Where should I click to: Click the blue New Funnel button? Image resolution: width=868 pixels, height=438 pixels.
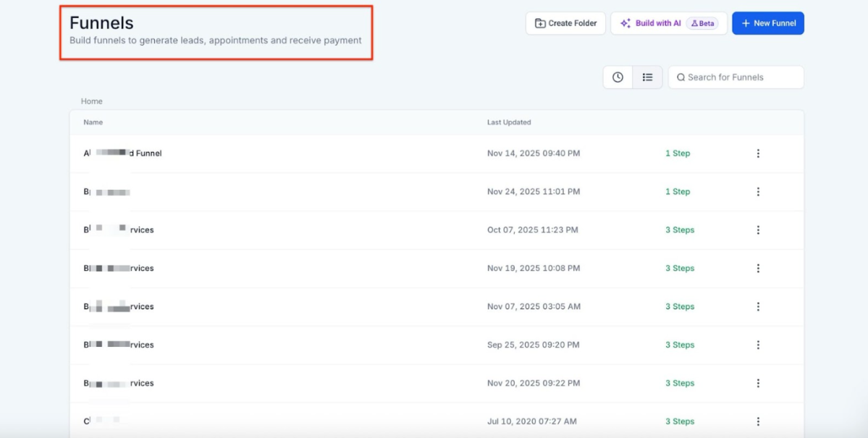(x=767, y=23)
